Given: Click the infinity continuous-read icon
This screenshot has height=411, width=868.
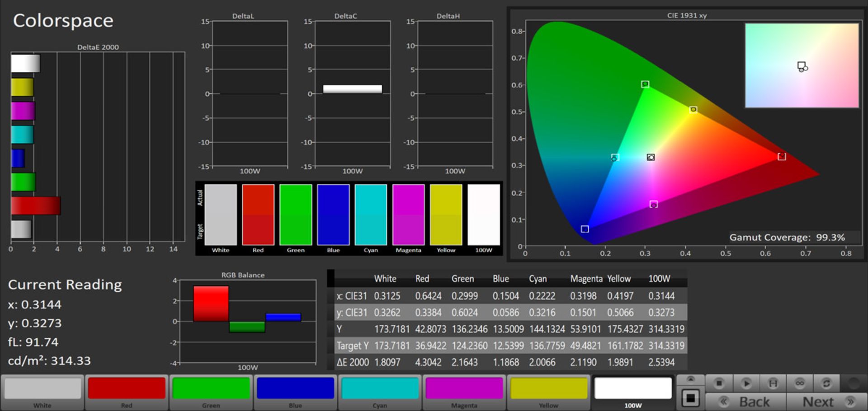Looking at the screenshot, I should [x=800, y=383].
